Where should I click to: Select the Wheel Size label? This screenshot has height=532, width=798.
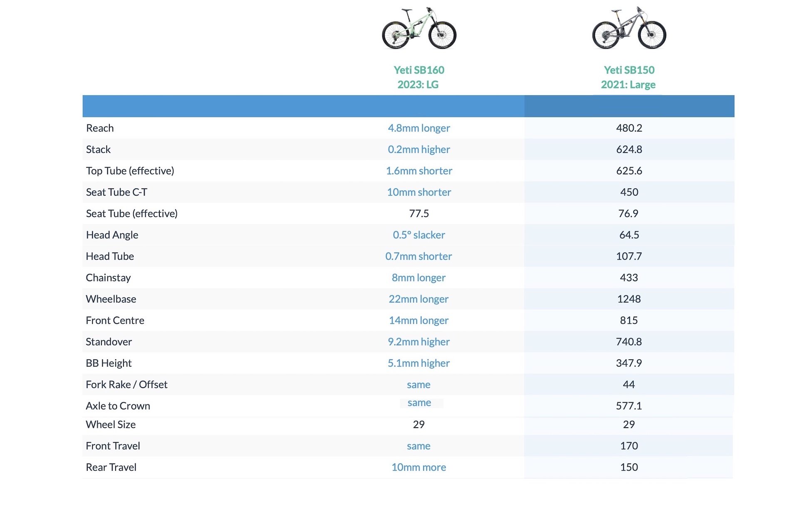(x=111, y=425)
